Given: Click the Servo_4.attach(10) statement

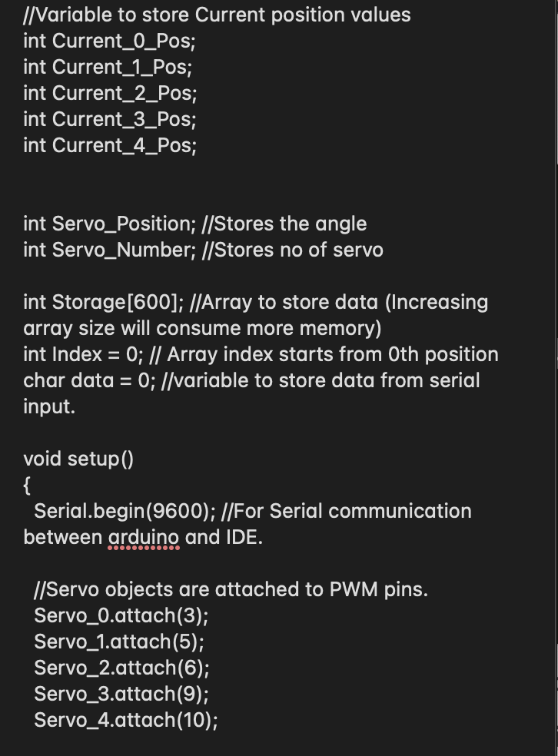Looking at the screenshot, I should pos(126,720).
